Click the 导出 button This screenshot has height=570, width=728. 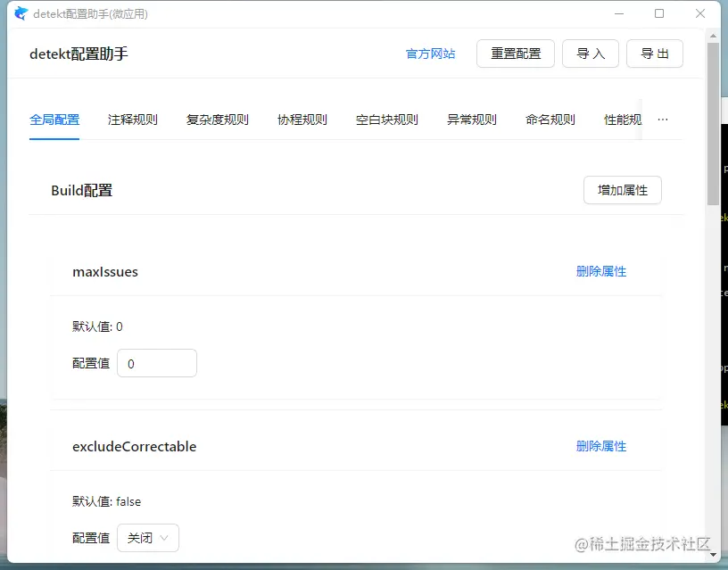[655, 54]
